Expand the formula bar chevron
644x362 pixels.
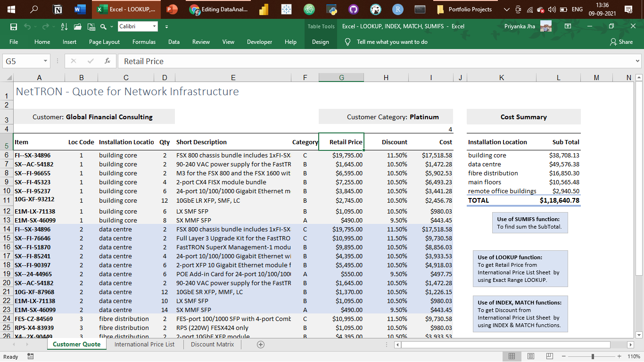coord(638,61)
